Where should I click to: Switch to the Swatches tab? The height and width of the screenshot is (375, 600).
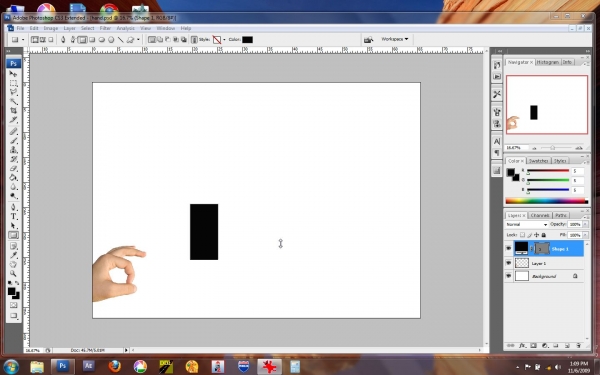tap(538, 161)
